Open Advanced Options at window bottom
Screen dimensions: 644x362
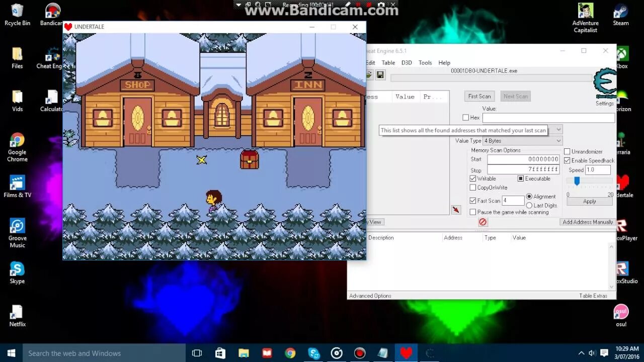click(370, 296)
